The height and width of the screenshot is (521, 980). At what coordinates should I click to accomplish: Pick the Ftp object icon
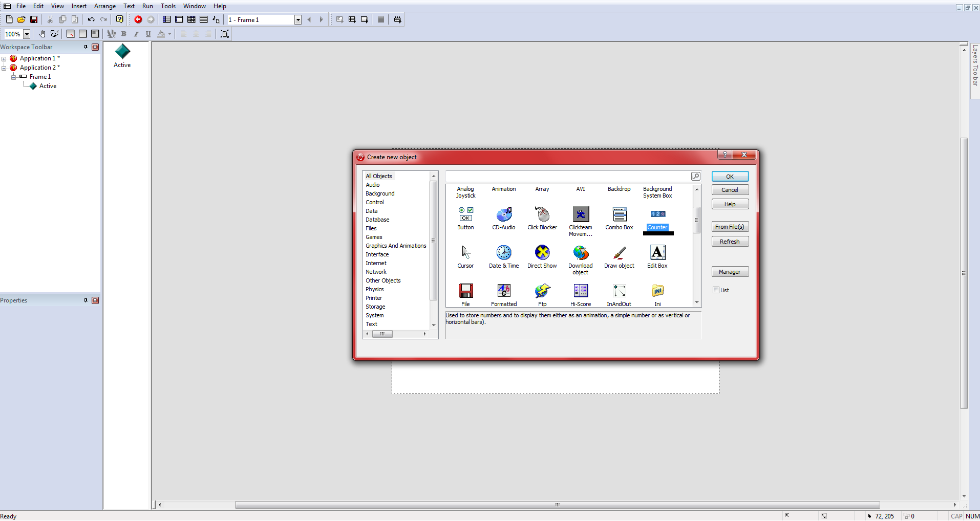(x=542, y=291)
